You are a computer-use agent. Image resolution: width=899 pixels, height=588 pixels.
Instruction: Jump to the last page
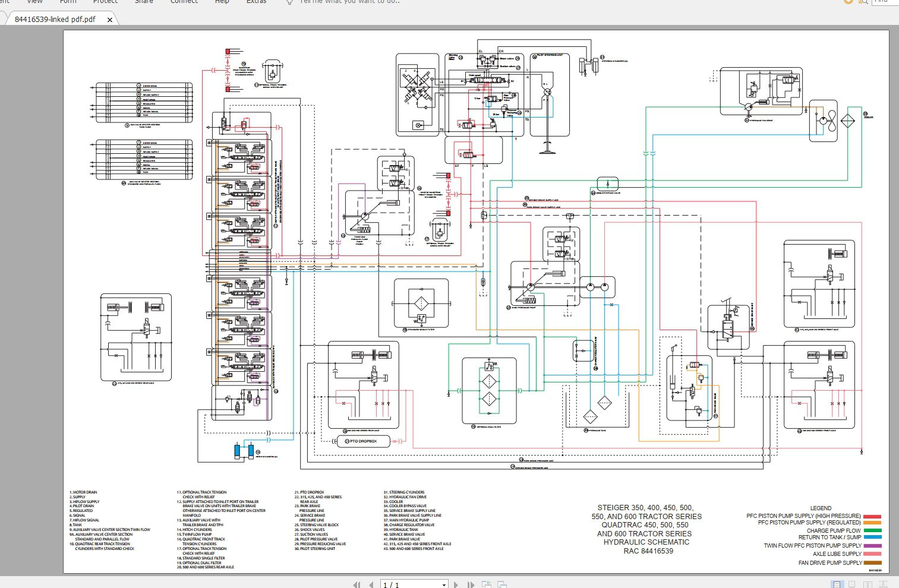click(x=471, y=584)
